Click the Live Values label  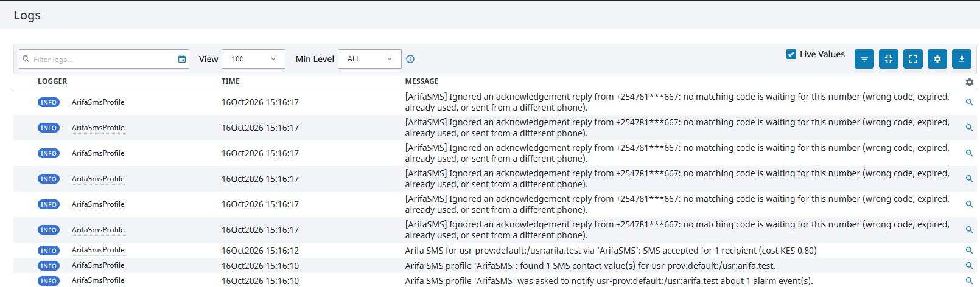[822, 54]
